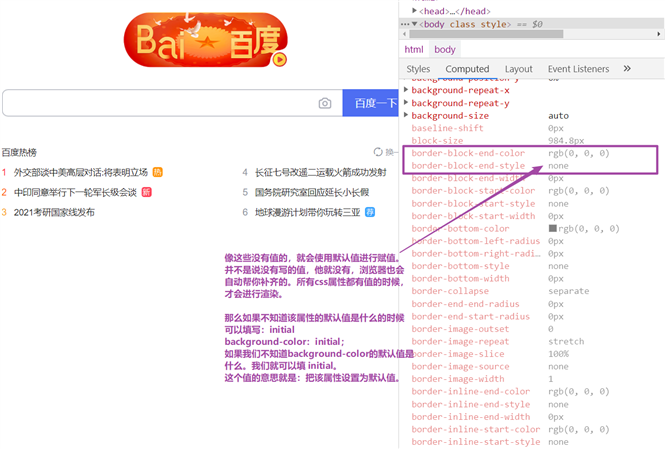Click the red new badge on second item

pos(146,192)
